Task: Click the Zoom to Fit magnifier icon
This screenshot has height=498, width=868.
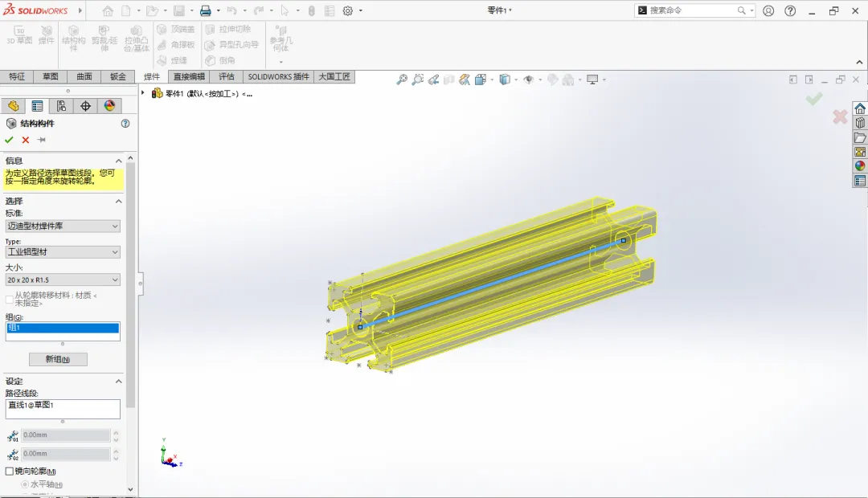Action: tap(402, 80)
